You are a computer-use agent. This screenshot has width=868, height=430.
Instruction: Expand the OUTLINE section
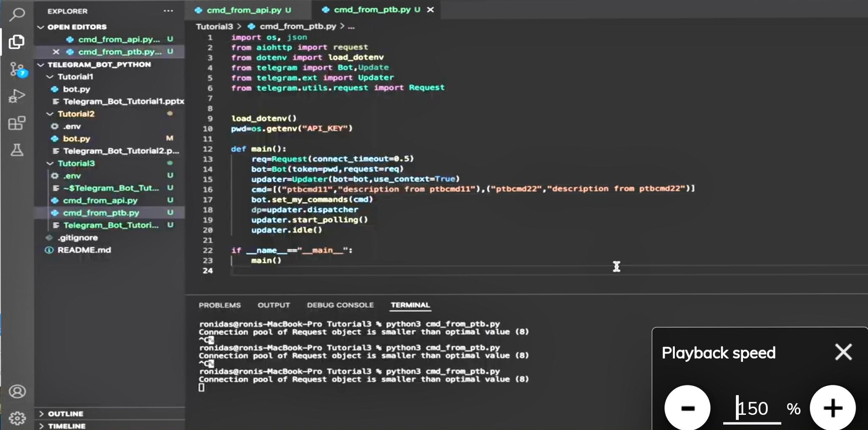click(x=65, y=414)
